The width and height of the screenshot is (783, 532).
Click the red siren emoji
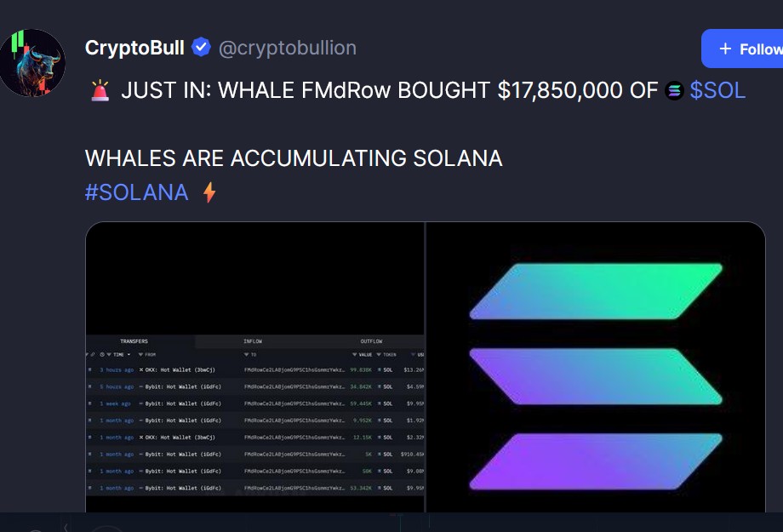click(100, 90)
